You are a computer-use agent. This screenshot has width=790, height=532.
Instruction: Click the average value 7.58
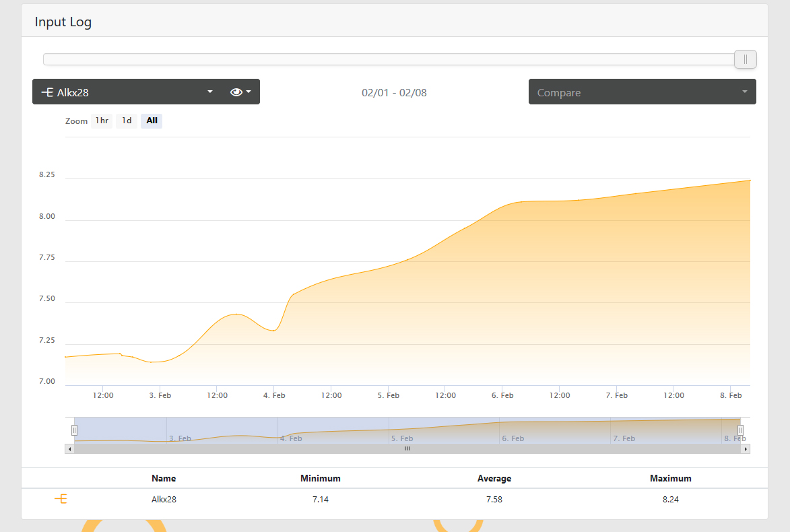click(x=494, y=499)
